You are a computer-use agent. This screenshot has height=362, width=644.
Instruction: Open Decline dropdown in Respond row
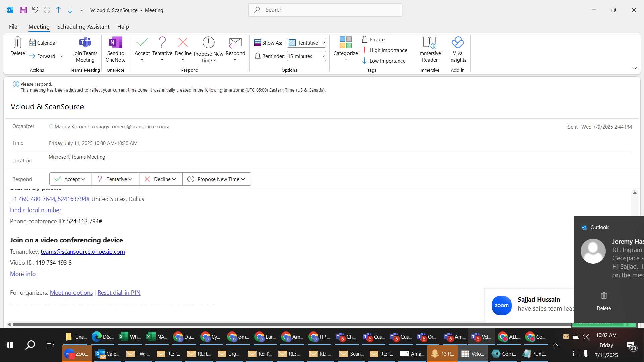[x=161, y=179]
